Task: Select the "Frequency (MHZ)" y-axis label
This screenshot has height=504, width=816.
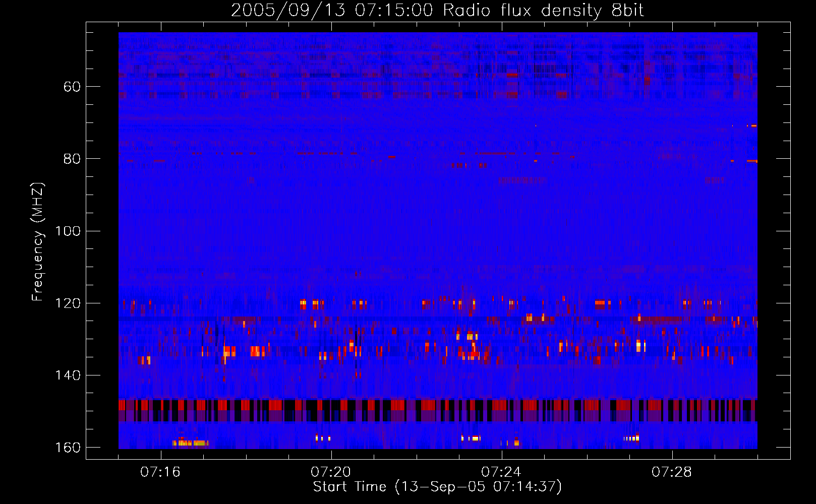Action: coord(38,241)
